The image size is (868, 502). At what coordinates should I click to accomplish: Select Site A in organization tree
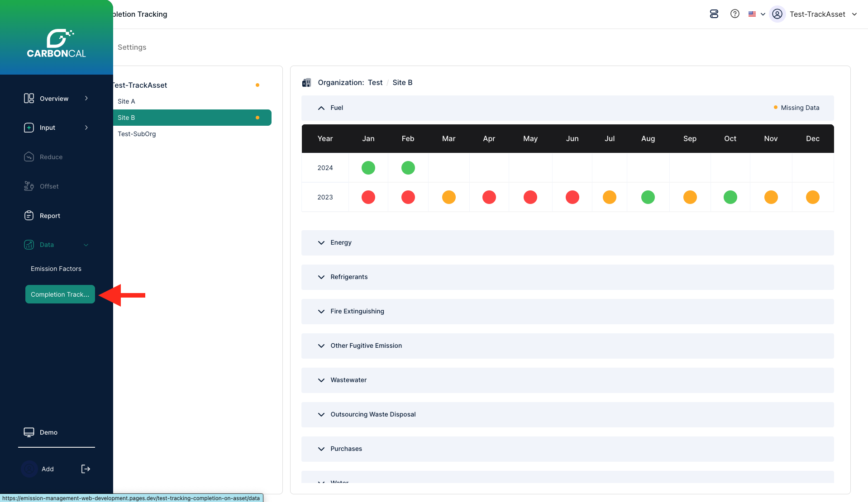coord(126,101)
